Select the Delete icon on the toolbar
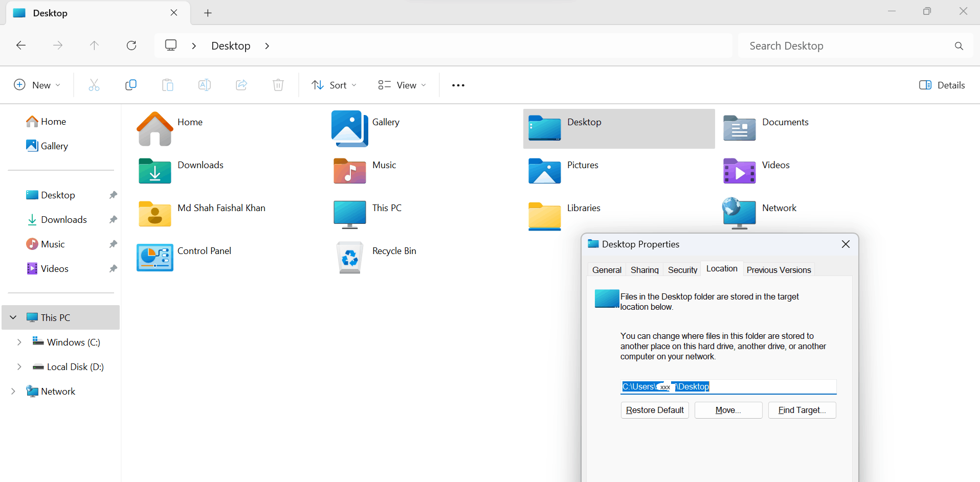Image resolution: width=980 pixels, height=482 pixels. point(278,85)
